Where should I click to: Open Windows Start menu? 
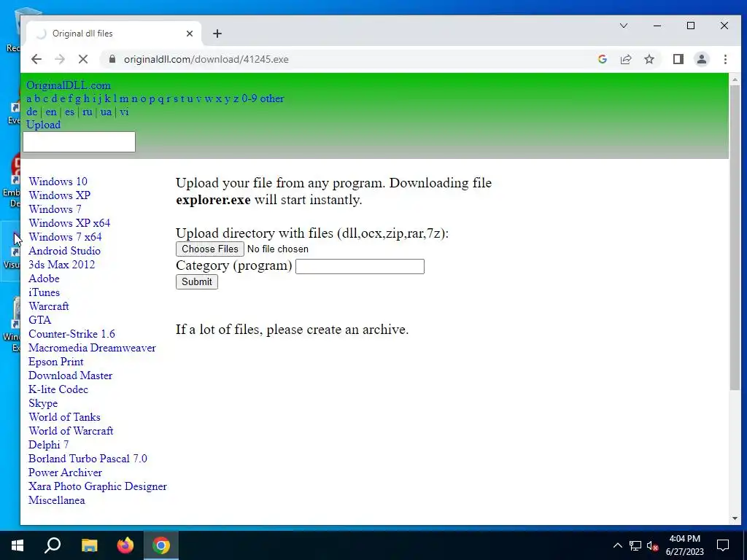coord(18,545)
